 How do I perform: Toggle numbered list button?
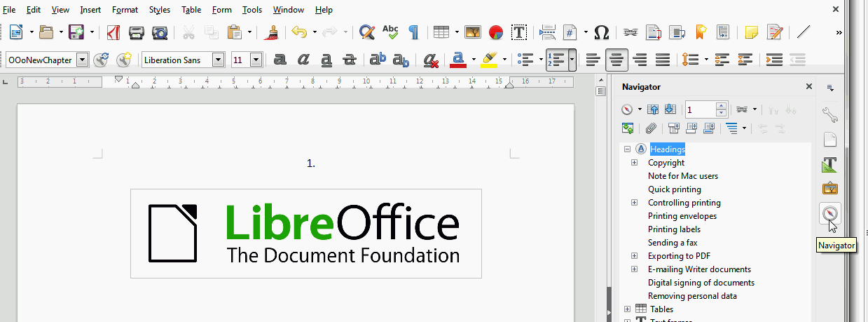557,60
